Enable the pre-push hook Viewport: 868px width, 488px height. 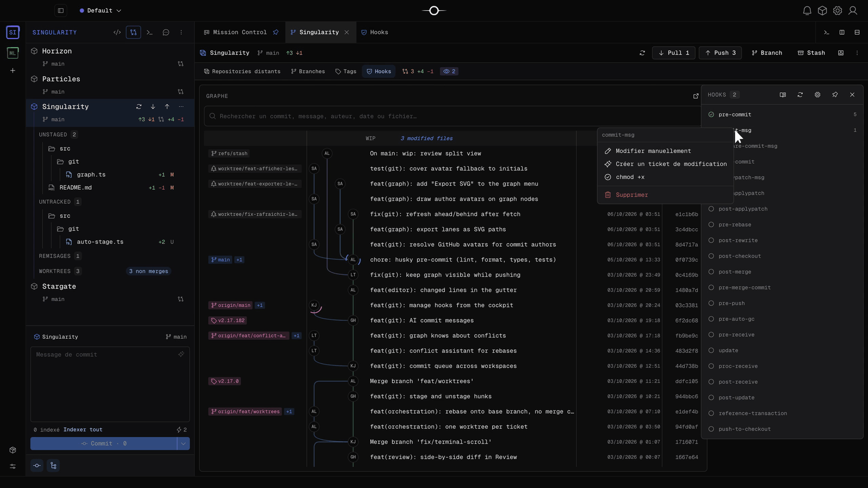pos(711,303)
